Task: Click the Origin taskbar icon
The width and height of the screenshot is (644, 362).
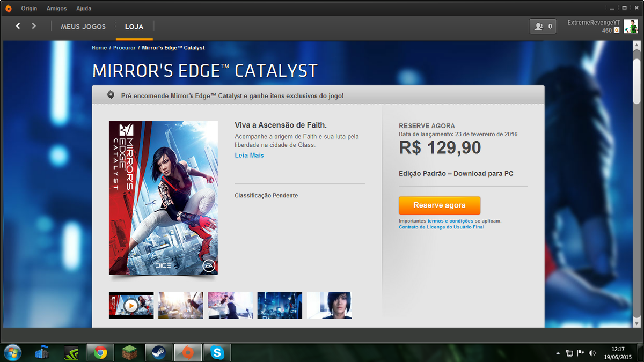Action: [188, 352]
